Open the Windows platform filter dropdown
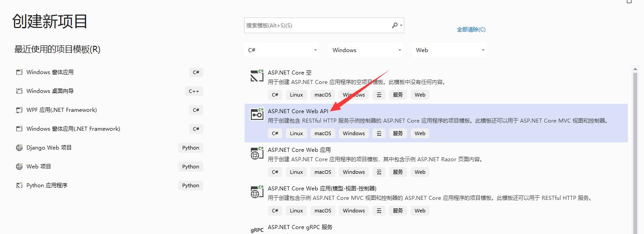Viewport: 644px width, 234px height. (366, 50)
